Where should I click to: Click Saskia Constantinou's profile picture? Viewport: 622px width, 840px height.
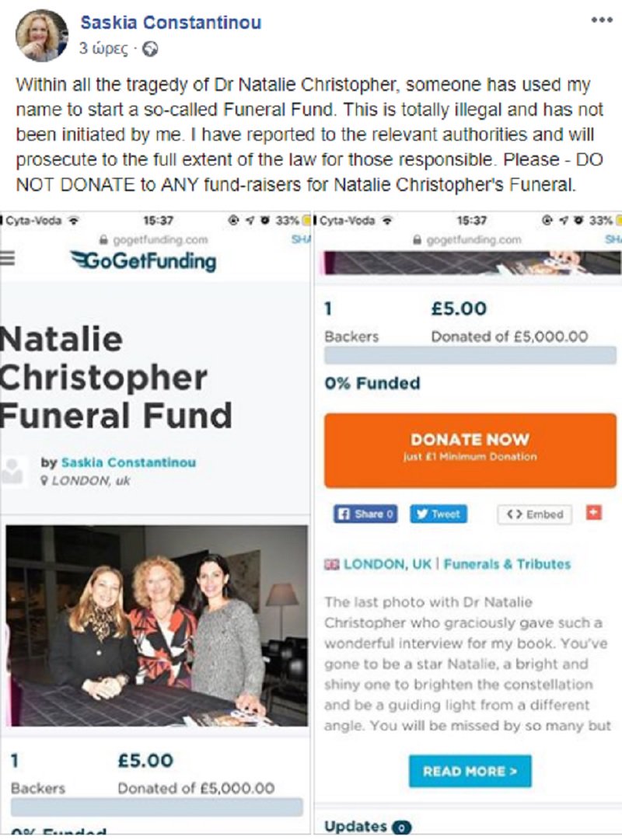[42, 36]
